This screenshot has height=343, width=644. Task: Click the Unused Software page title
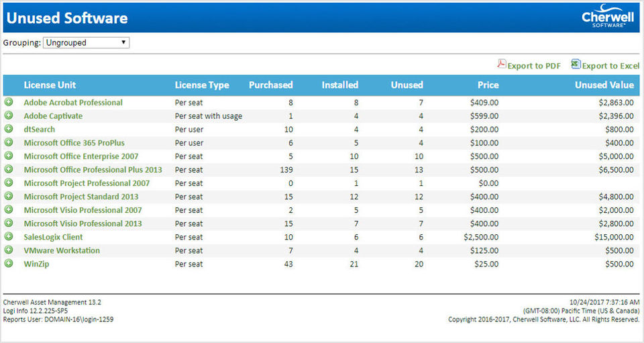click(x=67, y=18)
